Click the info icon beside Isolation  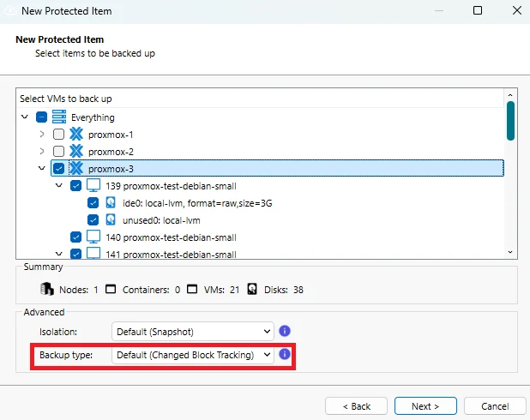point(286,331)
